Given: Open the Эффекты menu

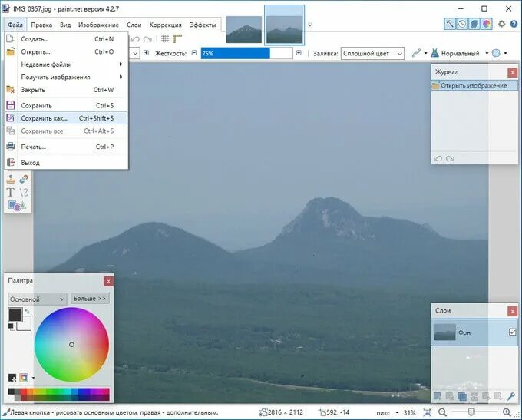Looking at the screenshot, I should coord(203,25).
